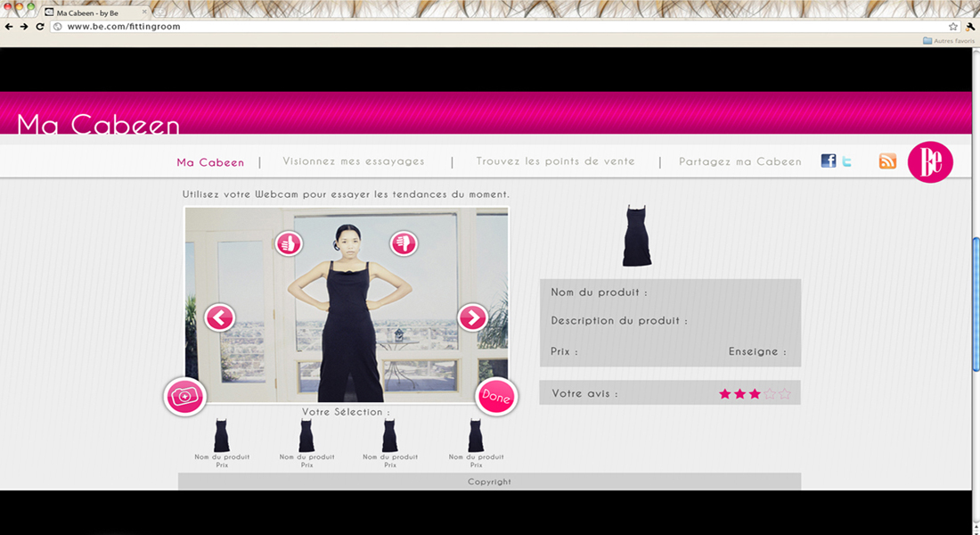Click the Prix label in product details
Screen dimensions: 980x535
click(564, 351)
